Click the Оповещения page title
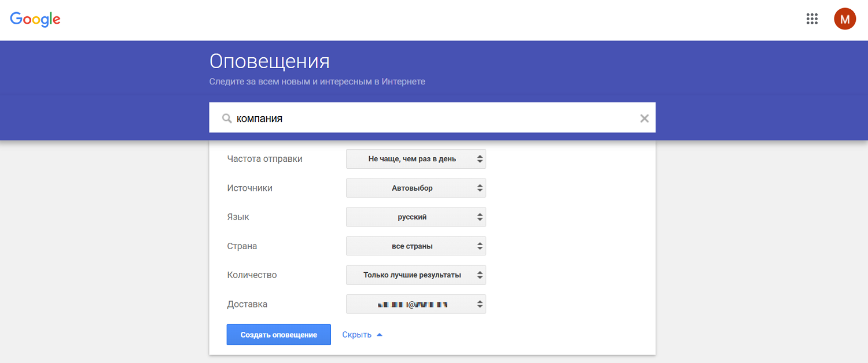 (270, 61)
